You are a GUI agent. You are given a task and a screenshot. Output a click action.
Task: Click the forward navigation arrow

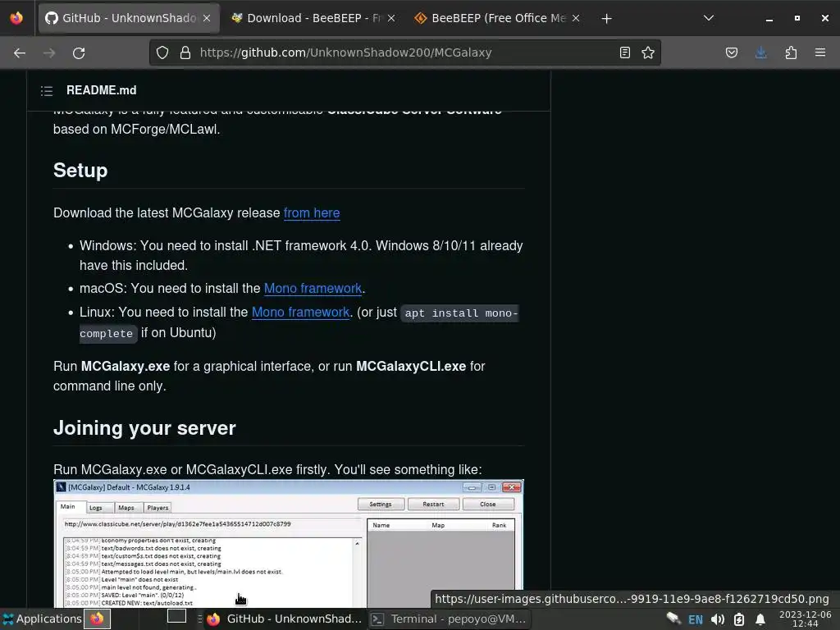(49, 53)
